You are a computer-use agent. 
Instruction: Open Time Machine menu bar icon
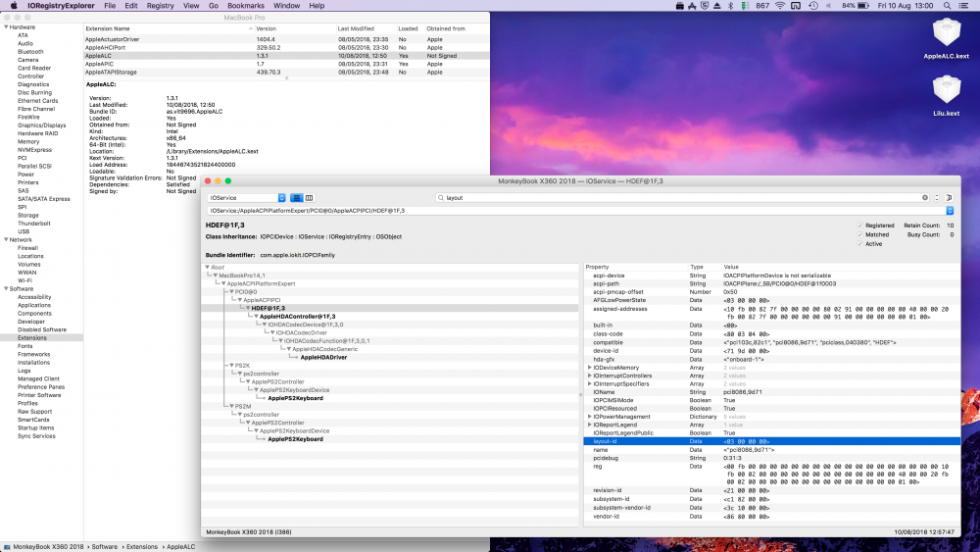(x=813, y=6)
